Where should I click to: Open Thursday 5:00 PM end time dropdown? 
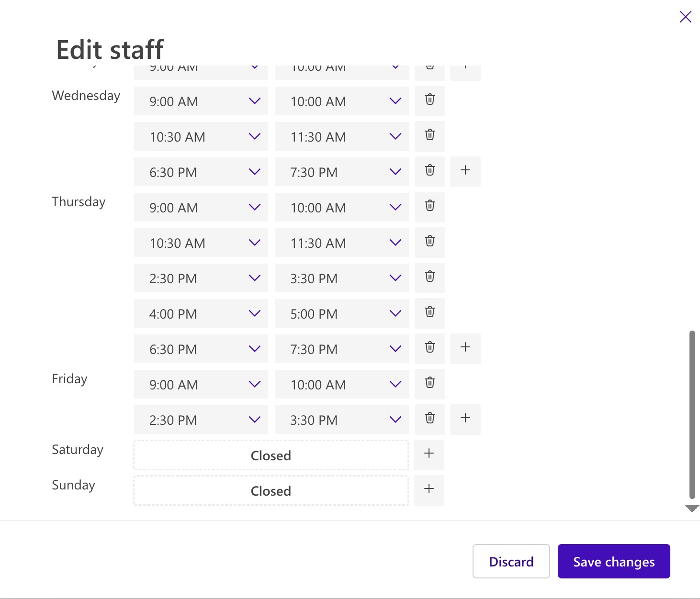pyautogui.click(x=342, y=313)
